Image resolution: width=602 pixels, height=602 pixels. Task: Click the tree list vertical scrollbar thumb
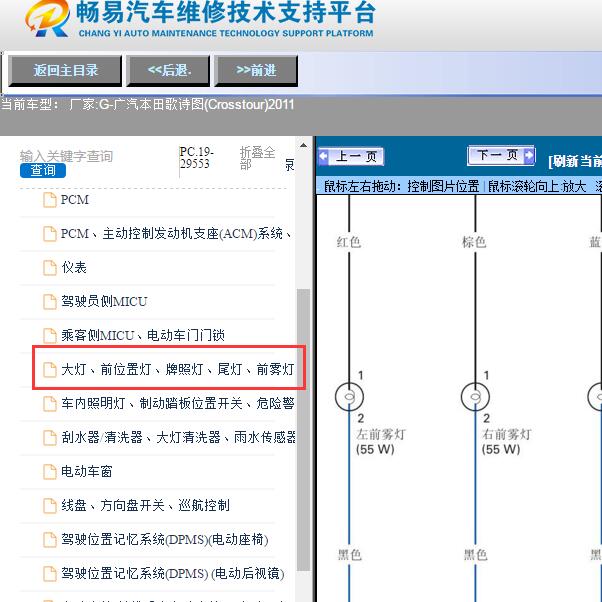pos(303,430)
